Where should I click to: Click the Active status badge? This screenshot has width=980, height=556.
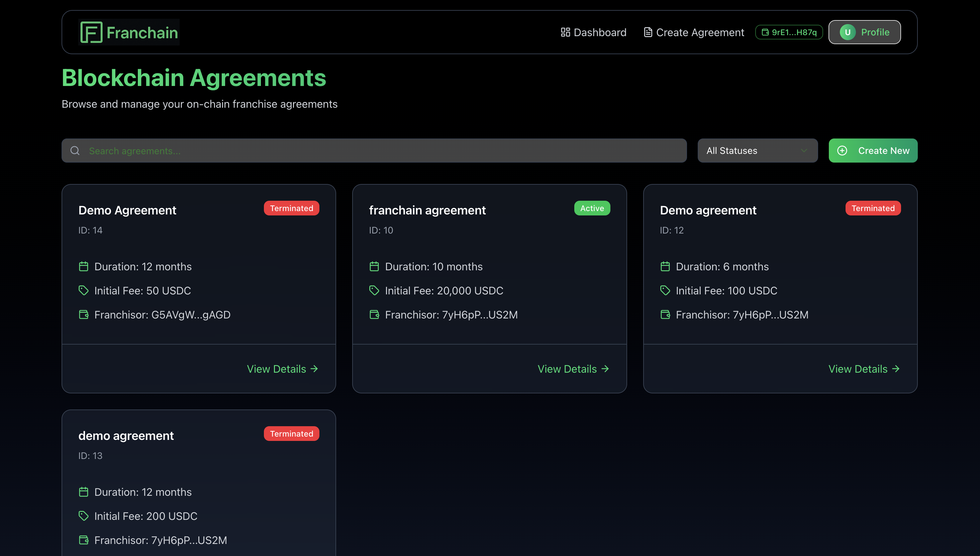[x=592, y=208]
